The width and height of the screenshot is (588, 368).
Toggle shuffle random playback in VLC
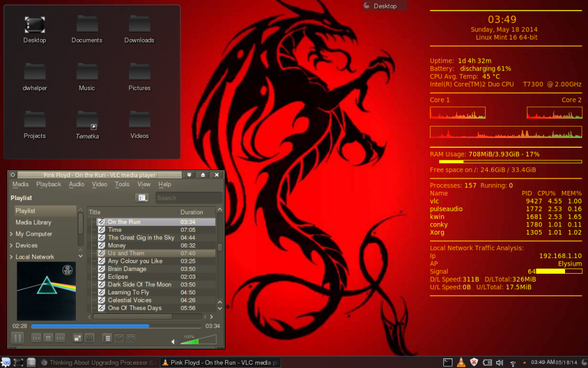(131, 338)
